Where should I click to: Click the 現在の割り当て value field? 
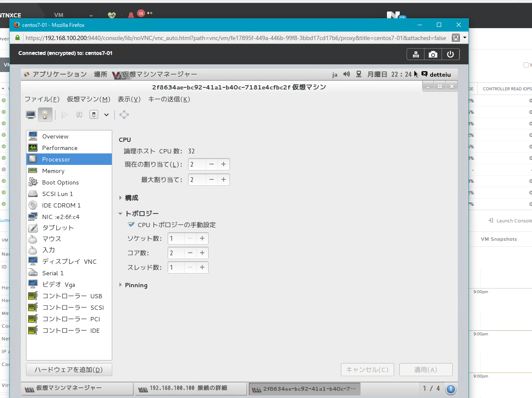pos(197,164)
